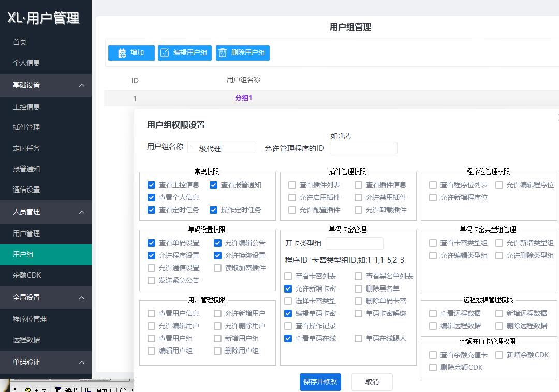
Task: Click the 允许管理程序的ID input field
Action: (363, 148)
